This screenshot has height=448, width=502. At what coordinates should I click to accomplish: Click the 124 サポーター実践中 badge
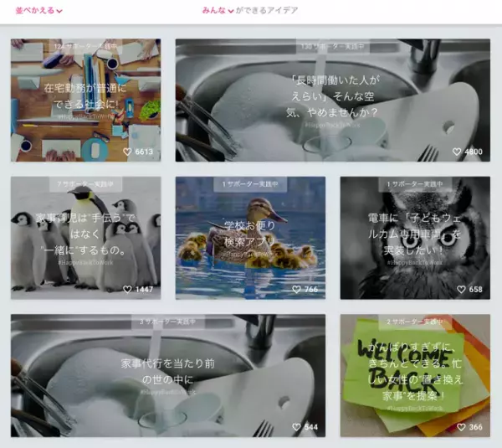86,47
